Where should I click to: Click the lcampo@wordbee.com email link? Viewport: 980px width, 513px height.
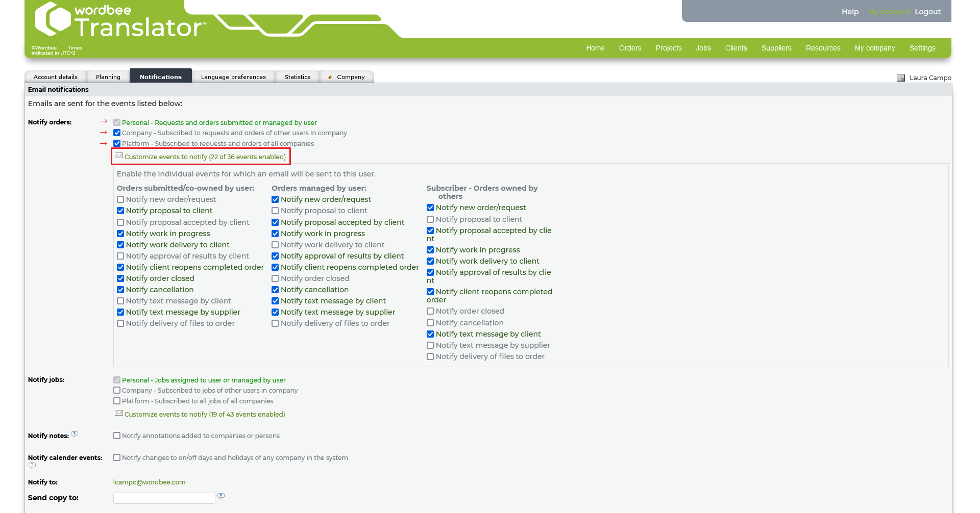click(149, 482)
